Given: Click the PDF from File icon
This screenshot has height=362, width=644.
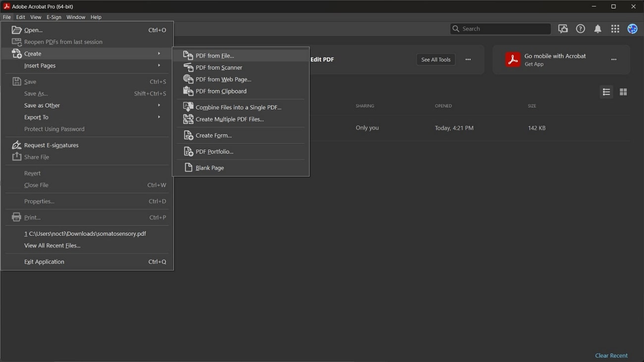Looking at the screenshot, I should pos(188,55).
